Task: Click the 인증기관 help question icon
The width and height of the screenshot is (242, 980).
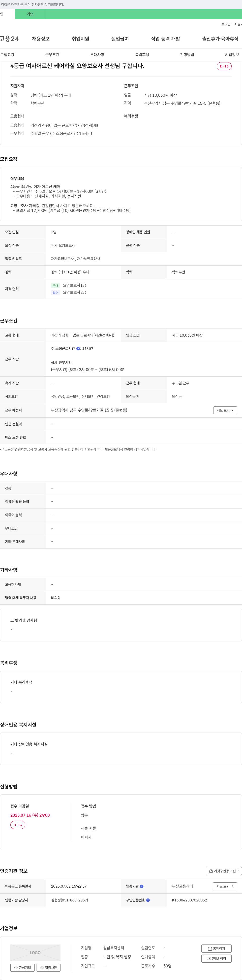Action: click(142, 886)
